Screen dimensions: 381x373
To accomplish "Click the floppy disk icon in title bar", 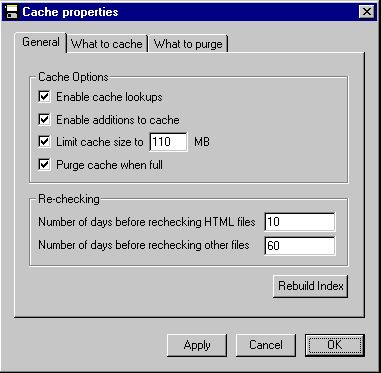I will point(11,12).
